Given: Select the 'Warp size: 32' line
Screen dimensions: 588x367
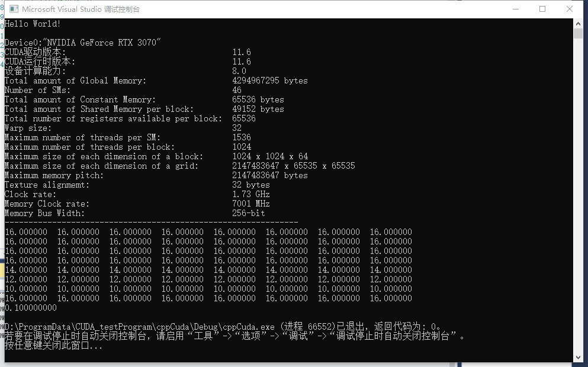Looking at the screenshot, I should coord(118,127).
